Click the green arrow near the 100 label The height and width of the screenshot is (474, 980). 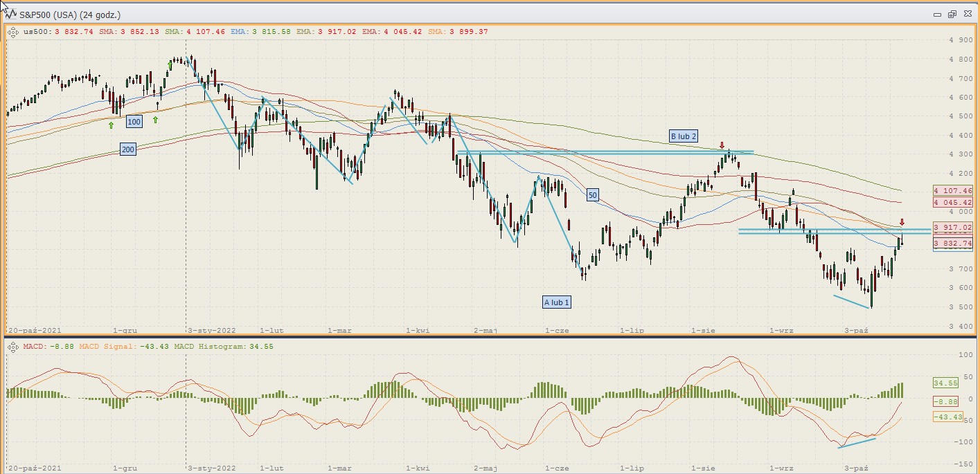[111, 125]
